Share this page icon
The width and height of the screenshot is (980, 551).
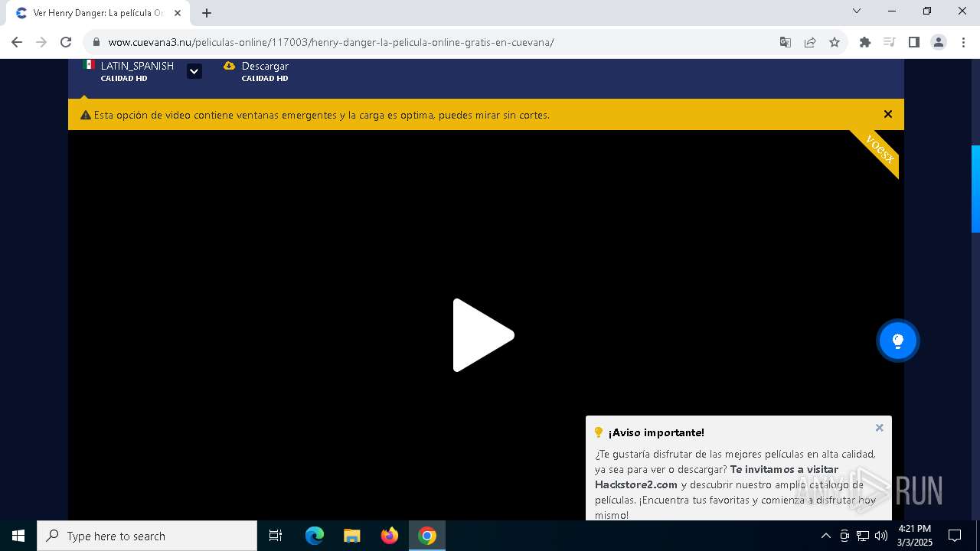point(810,42)
